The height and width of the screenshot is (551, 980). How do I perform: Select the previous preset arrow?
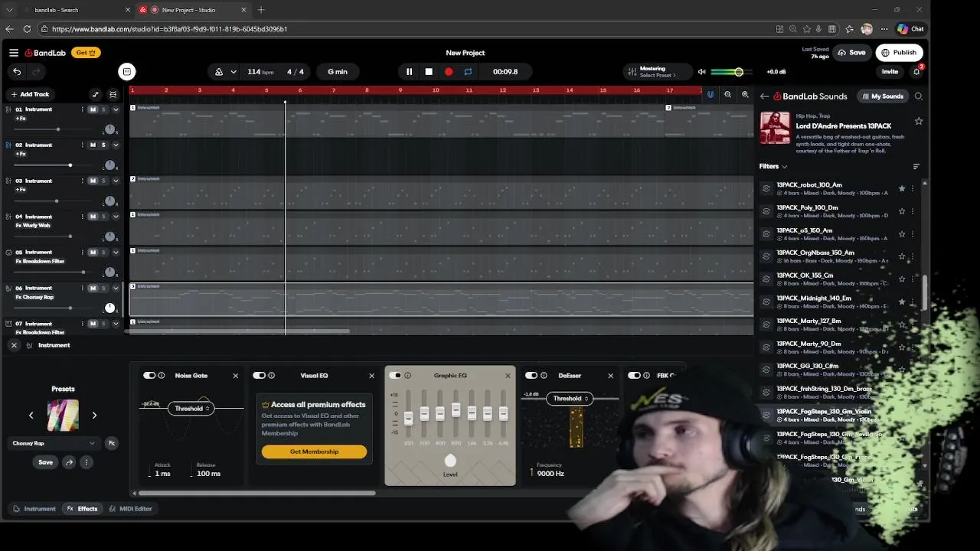click(x=31, y=416)
